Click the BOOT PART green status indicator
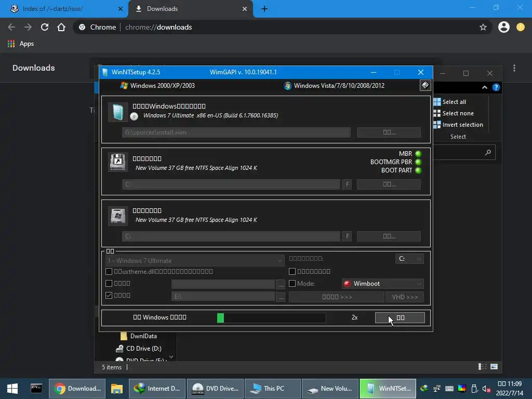Screen dimensions: 532x399 click(x=418, y=170)
